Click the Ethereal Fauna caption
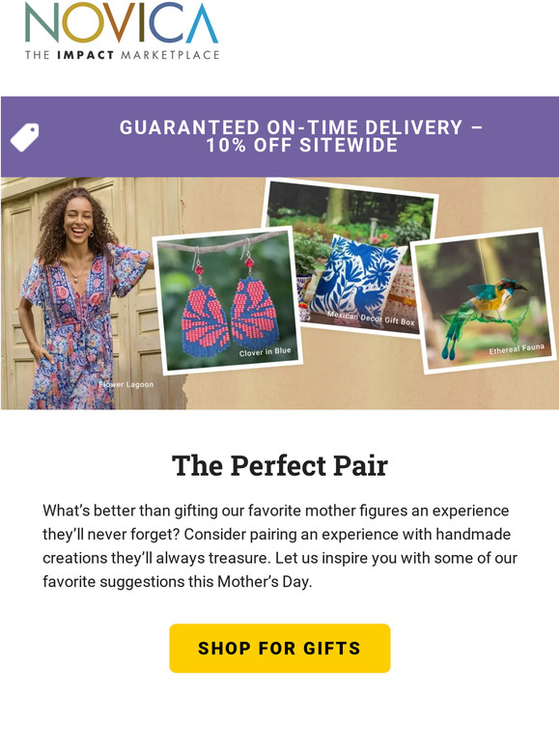The height and width of the screenshot is (747, 560). click(517, 349)
